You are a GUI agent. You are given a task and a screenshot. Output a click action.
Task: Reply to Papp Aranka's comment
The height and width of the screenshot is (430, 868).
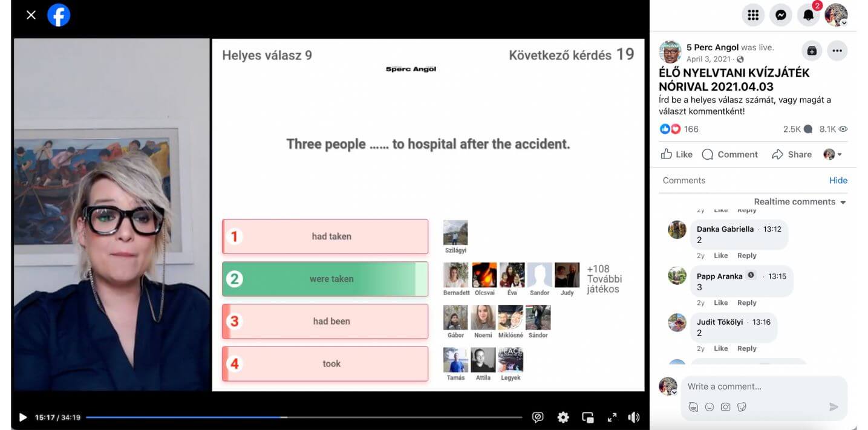click(x=747, y=302)
